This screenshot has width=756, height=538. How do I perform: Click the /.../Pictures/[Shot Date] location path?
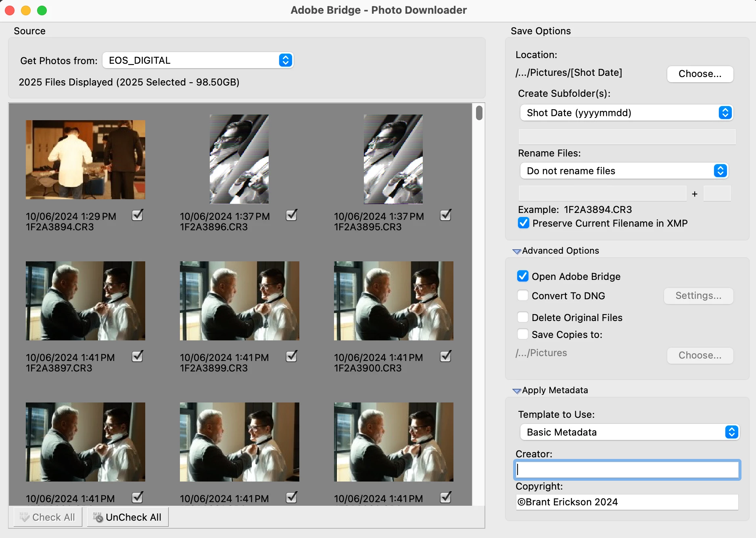pos(569,73)
